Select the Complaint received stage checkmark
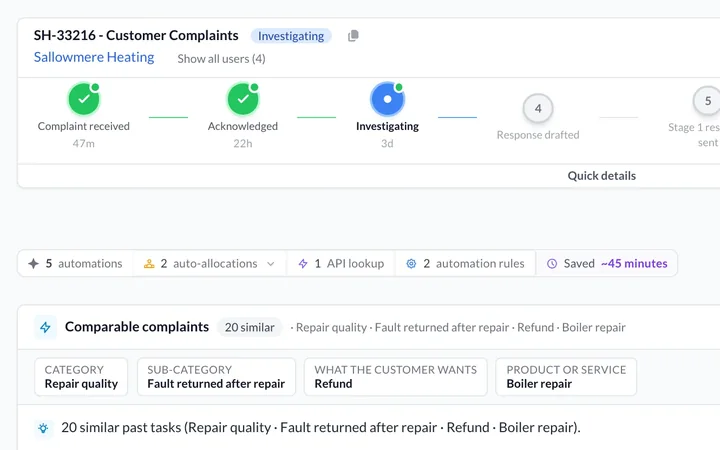 [x=84, y=99]
